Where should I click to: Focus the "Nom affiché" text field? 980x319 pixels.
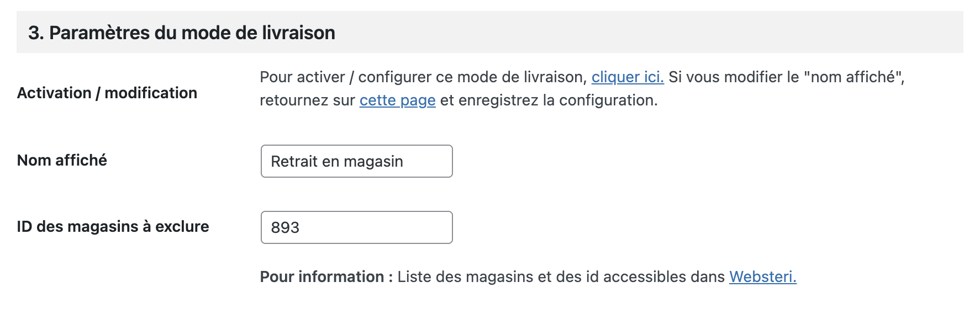(x=356, y=161)
